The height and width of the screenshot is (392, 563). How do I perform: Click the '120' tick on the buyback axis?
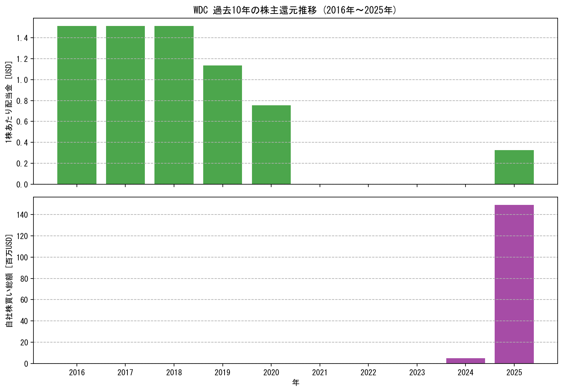tap(22, 236)
